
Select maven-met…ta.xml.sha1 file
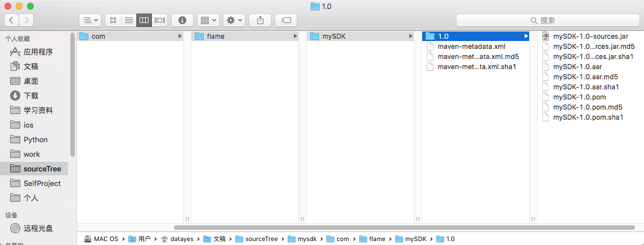pyautogui.click(x=476, y=67)
